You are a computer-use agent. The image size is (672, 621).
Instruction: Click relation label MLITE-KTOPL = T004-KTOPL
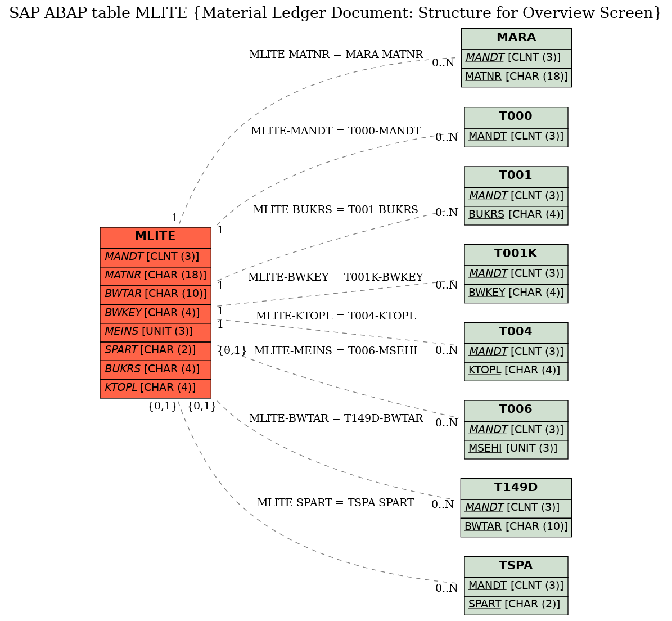[x=336, y=316]
